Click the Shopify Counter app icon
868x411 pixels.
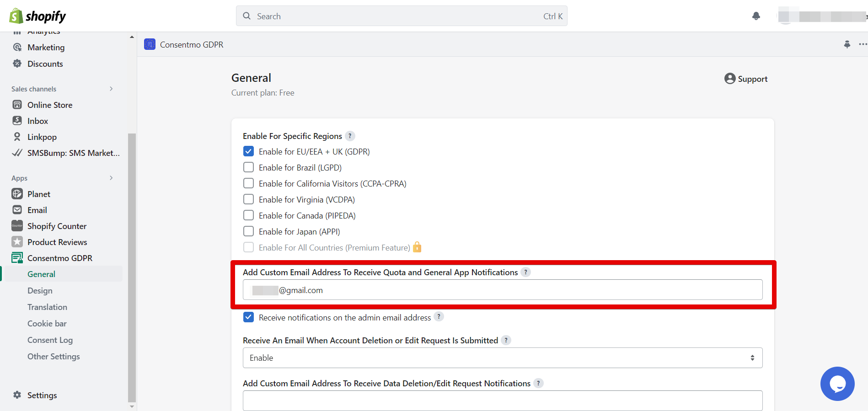[17, 226]
